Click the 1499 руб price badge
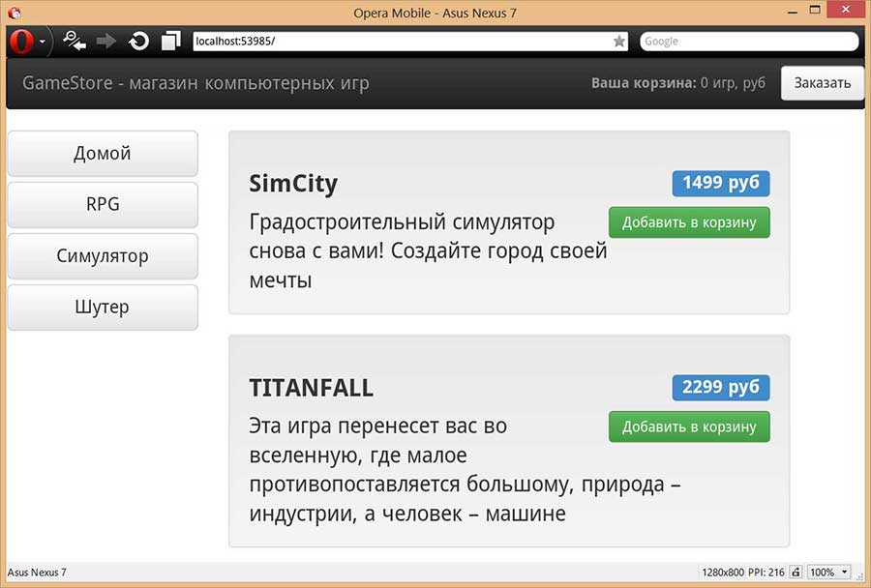 click(721, 183)
